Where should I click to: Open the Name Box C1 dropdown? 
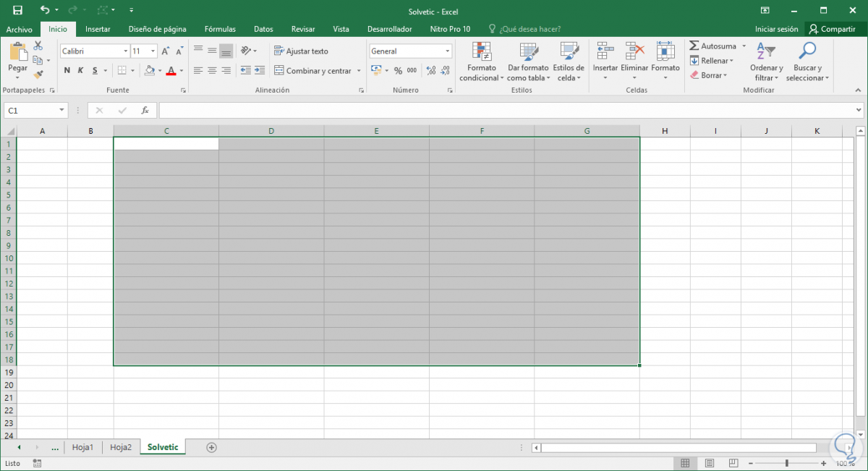[62, 111]
